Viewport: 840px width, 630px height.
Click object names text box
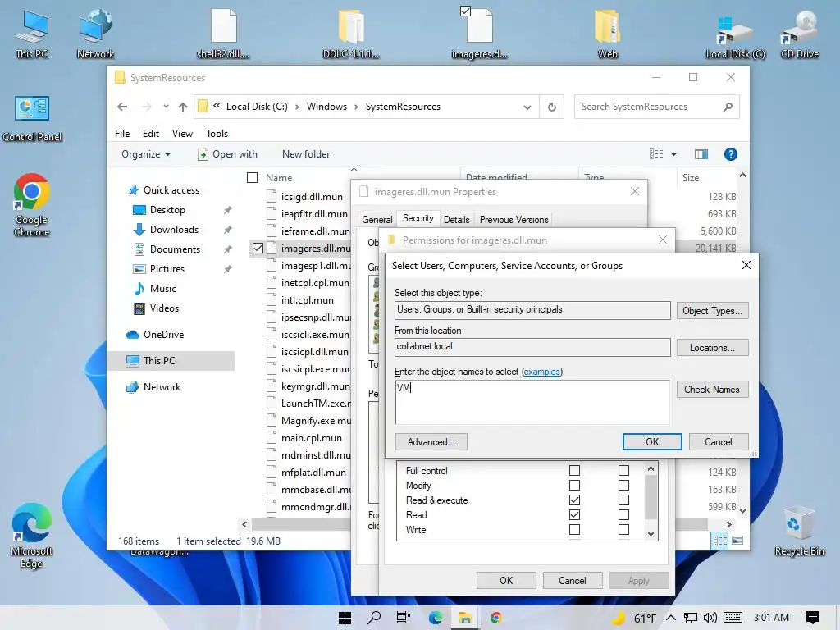[x=532, y=402]
